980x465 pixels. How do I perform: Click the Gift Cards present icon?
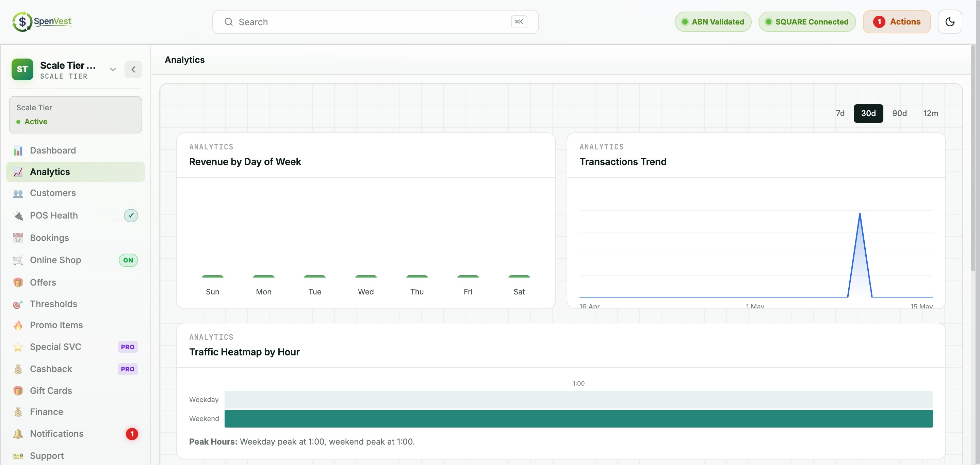point(18,391)
